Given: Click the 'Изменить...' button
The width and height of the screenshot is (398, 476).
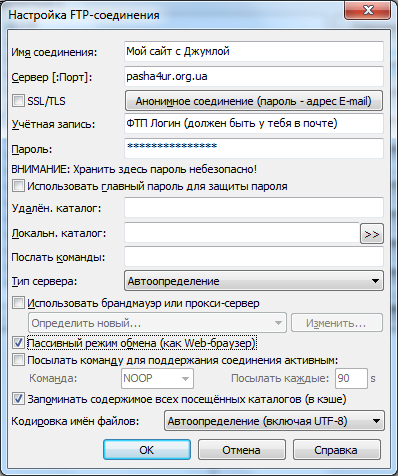Looking at the screenshot, I should [337, 323].
